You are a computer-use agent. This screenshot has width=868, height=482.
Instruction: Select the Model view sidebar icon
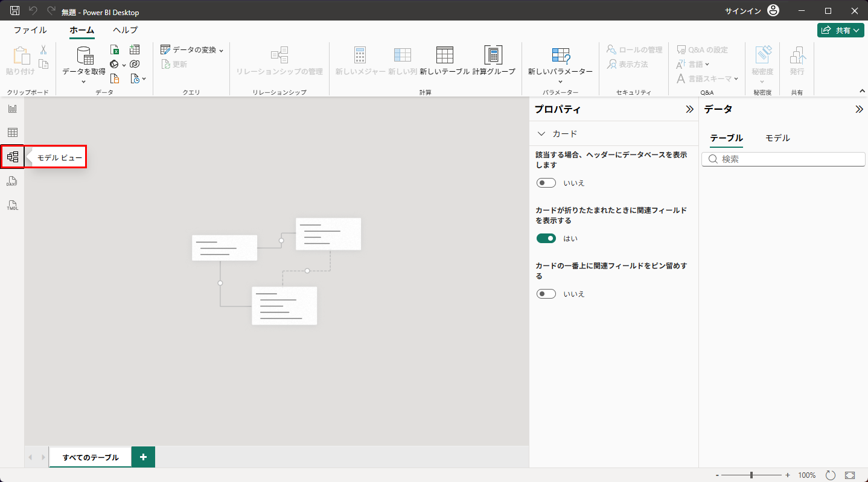click(12, 157)
